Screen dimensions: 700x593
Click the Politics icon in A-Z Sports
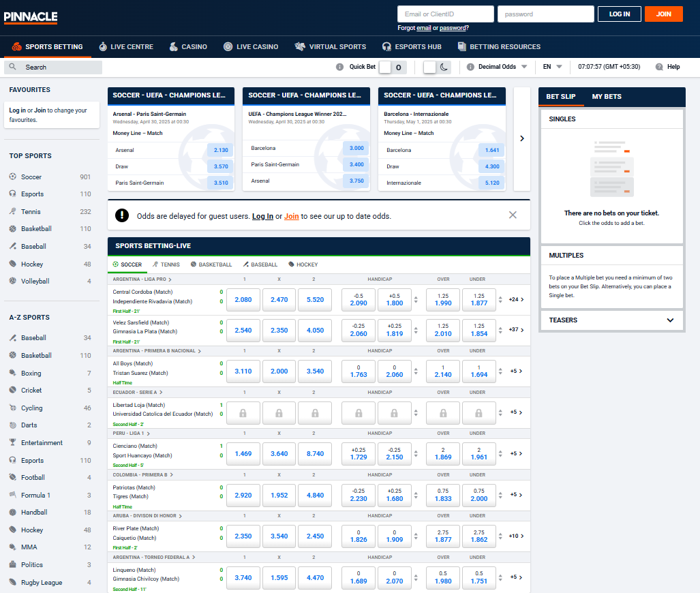point(13,564)
